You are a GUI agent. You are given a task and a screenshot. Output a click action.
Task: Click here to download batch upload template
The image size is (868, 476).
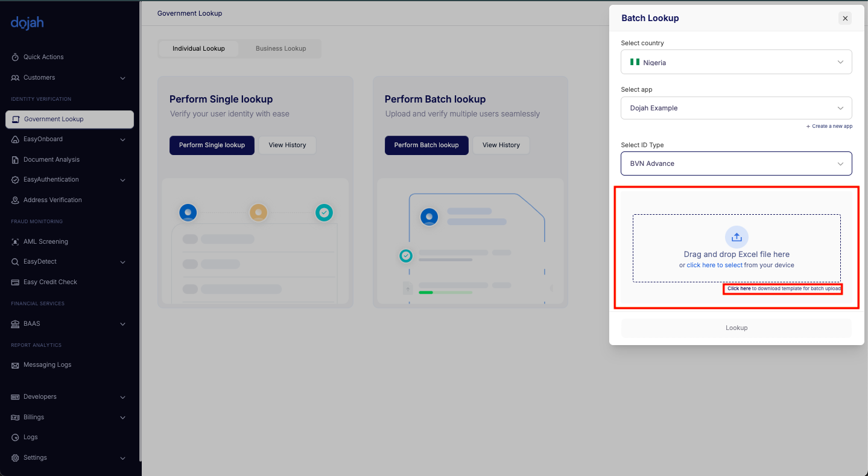coord(739,289)
